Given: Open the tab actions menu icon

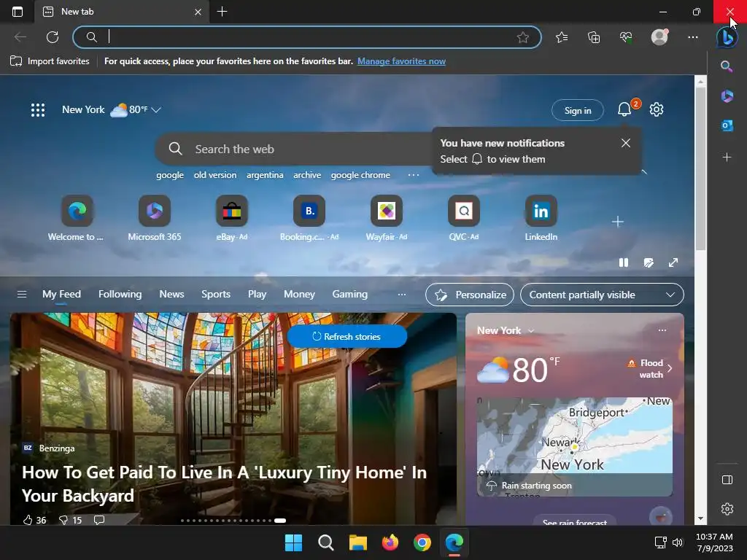Looking at the screenshot, I should tap(18, 12).
